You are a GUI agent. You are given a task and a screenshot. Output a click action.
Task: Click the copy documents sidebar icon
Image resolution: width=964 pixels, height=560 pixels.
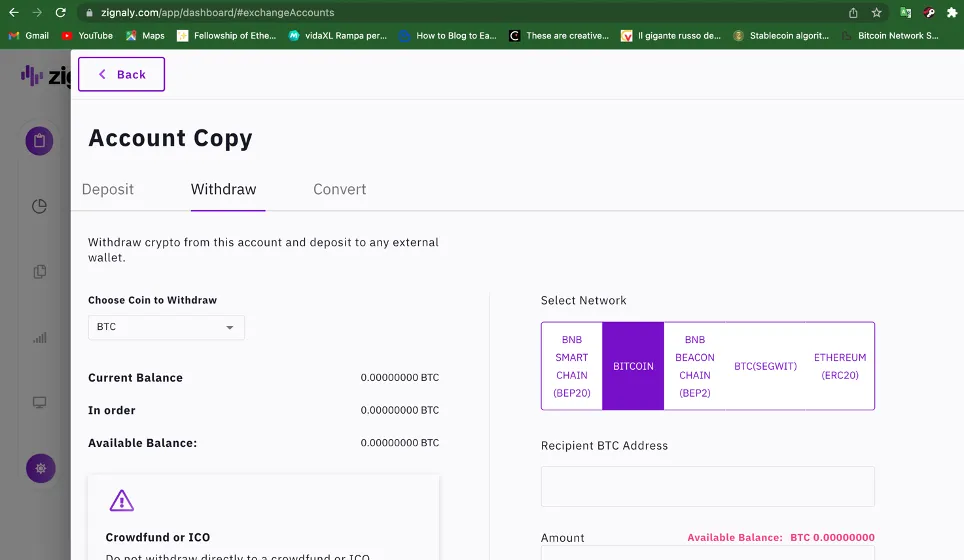(x=39, y=272)
